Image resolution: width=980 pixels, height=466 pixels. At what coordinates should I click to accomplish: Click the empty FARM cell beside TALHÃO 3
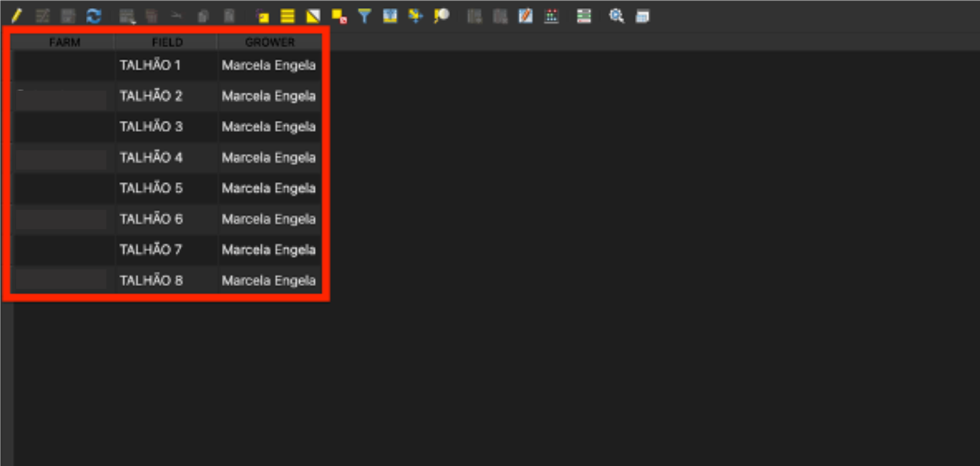point(63,127)
